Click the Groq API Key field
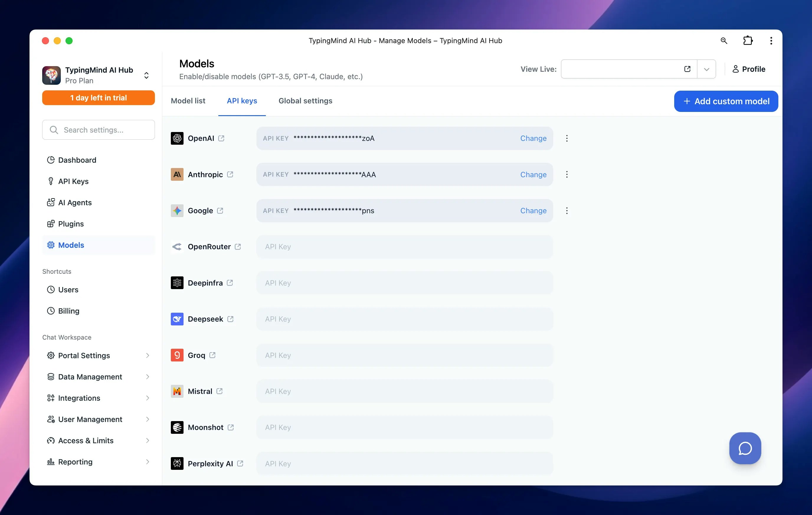 [405, 355]
